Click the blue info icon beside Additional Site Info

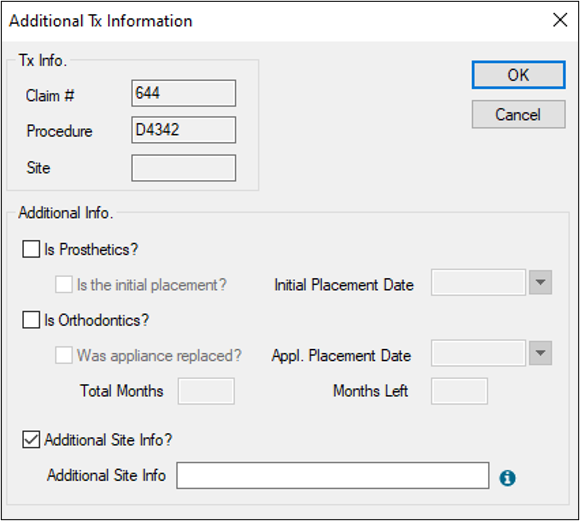point(507,478)
